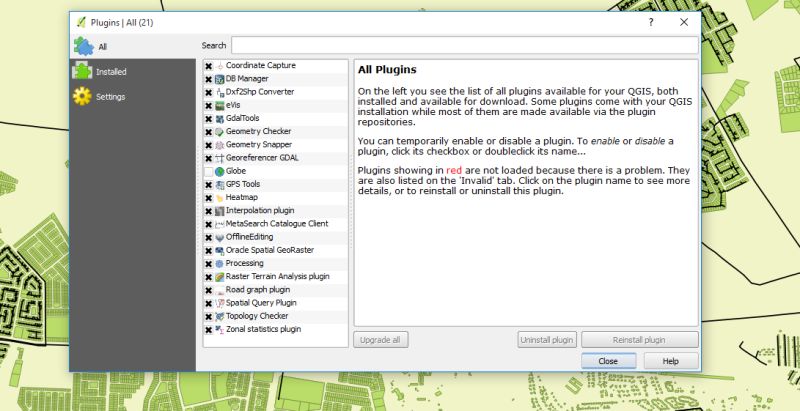
Task: Click the Georeferencer GDAL plugin icon
Action: click(x=219, y=158)
